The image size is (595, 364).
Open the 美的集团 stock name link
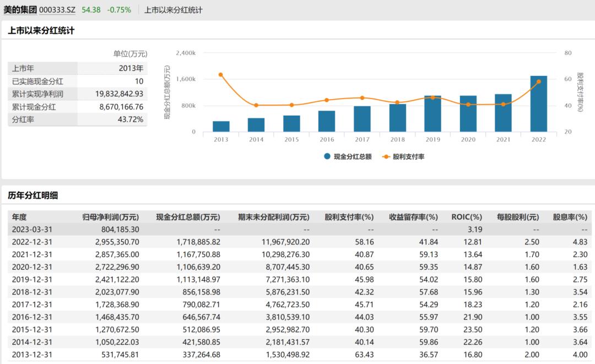click(20, 10)
